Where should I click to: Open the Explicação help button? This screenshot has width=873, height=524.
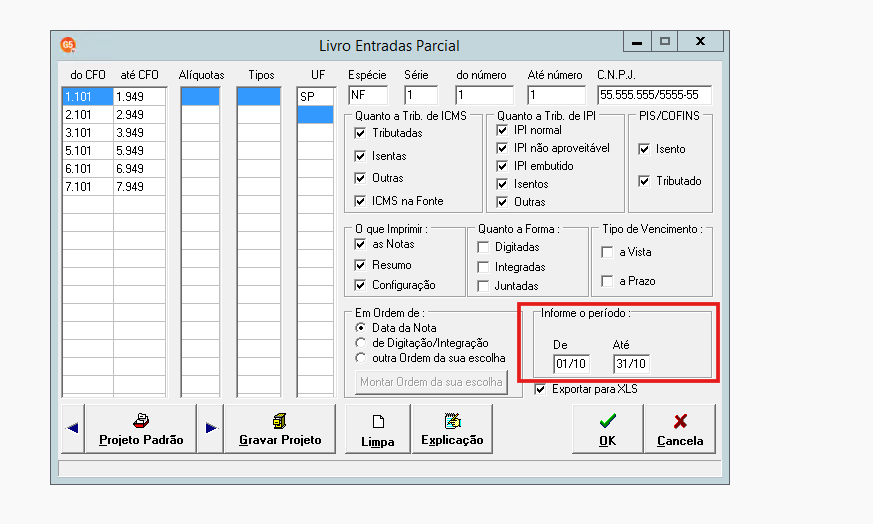tap(452, 429)
